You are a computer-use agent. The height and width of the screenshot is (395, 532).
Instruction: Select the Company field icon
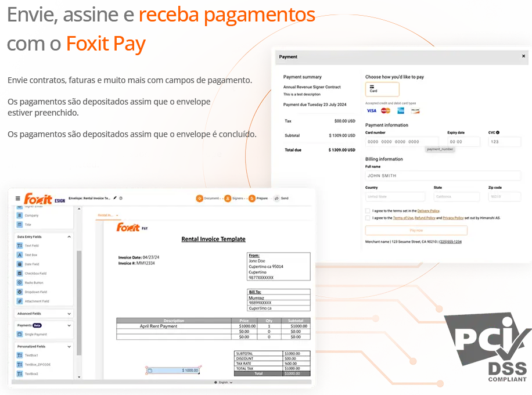(x=20, y=215)
